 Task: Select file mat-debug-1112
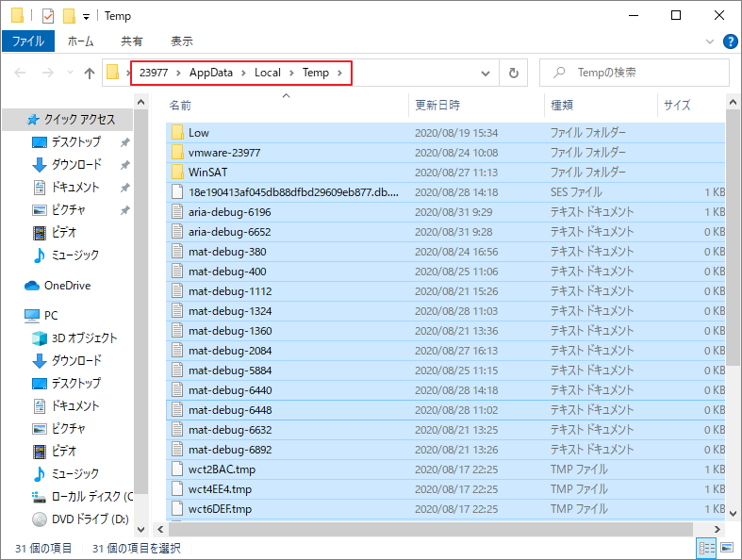445,291
